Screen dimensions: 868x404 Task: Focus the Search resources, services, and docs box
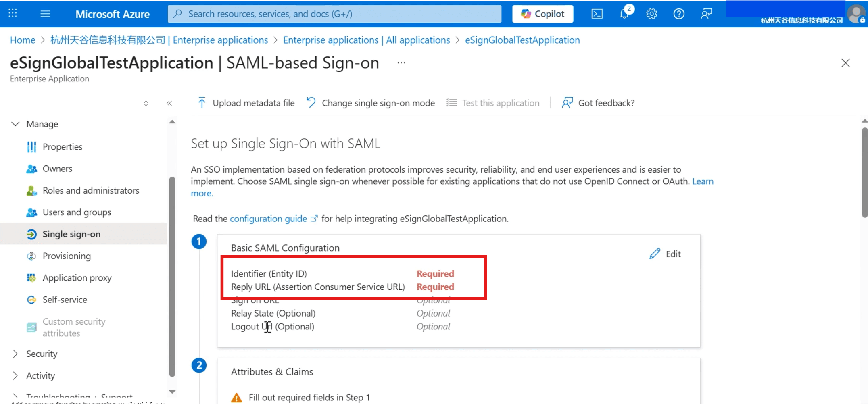pyautogui.click(x=334, y=14)
